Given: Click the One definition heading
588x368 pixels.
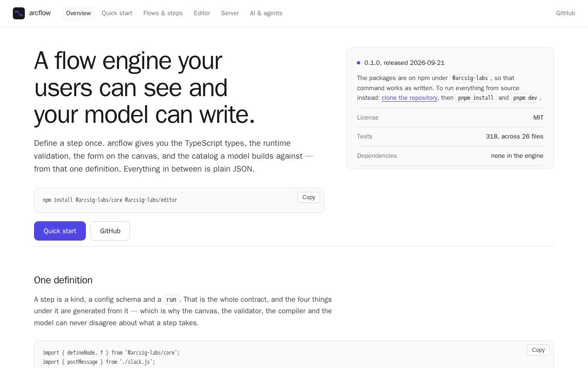Looking at the screenshot, I should (63, 280).
